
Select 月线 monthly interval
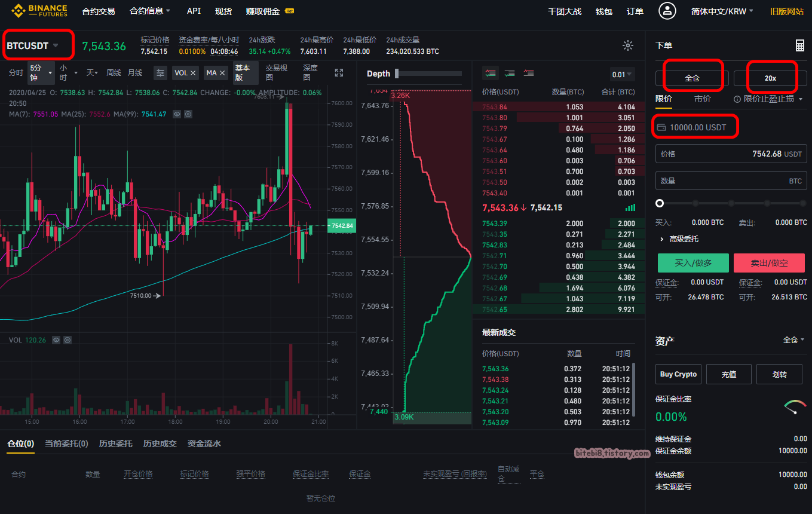135,72
